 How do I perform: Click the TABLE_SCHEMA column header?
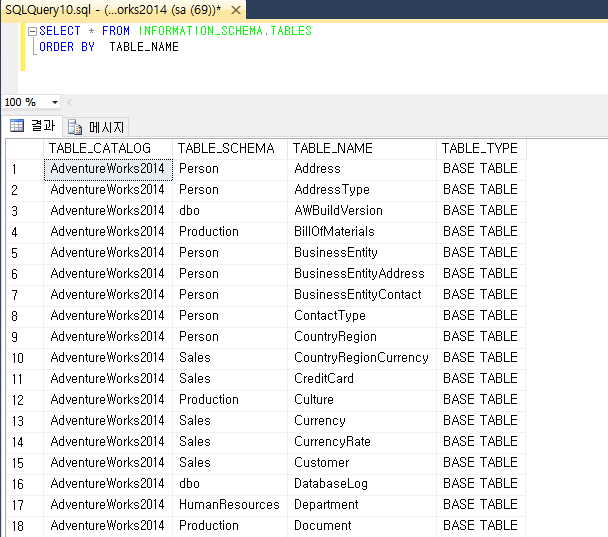[230, 148]
